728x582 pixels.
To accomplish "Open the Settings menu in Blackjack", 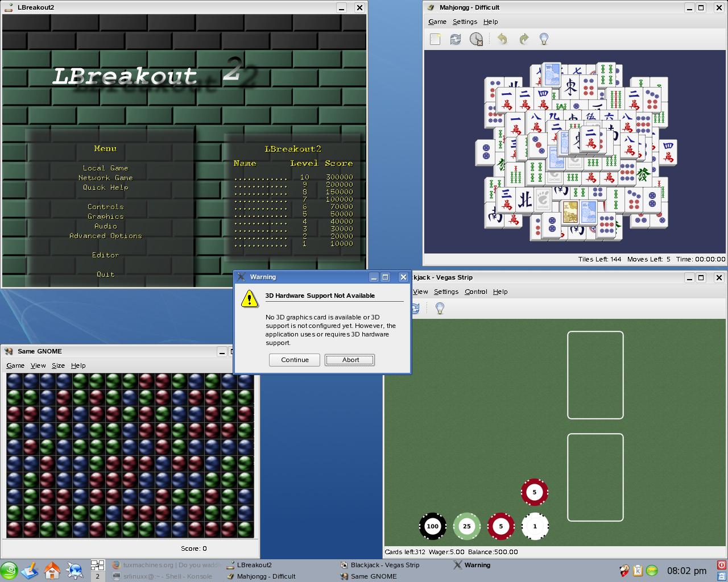I will (446, 292).
